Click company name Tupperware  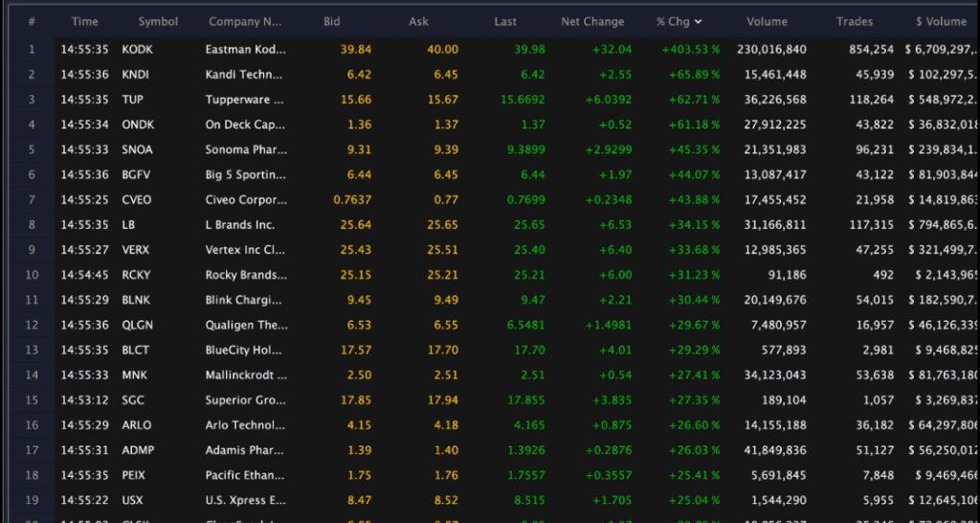pyautogui.click(x=244, y=100)
